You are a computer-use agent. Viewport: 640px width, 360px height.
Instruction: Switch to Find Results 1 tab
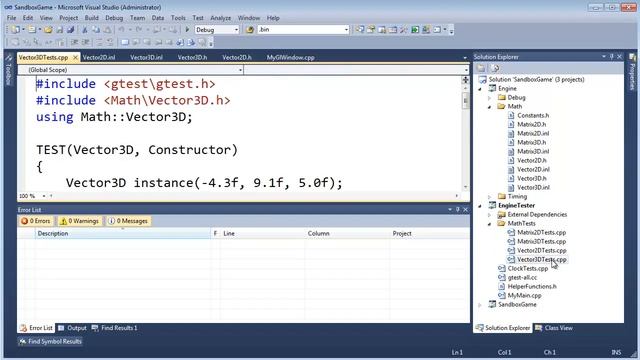115,328
